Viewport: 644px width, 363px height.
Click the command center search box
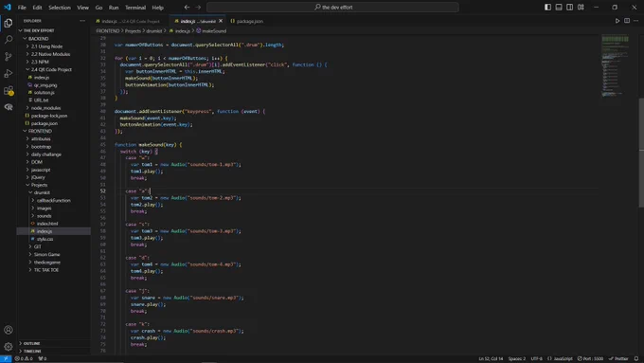tap(332, 7)
